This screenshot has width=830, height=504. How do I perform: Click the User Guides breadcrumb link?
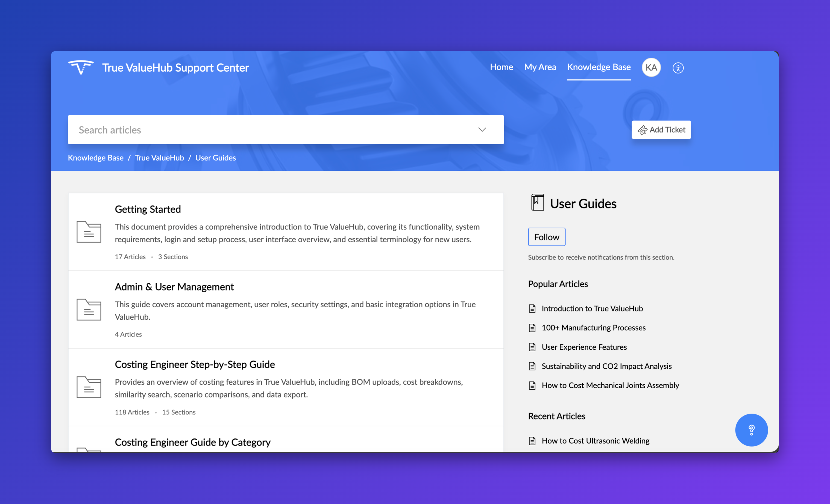pos(215,158)
